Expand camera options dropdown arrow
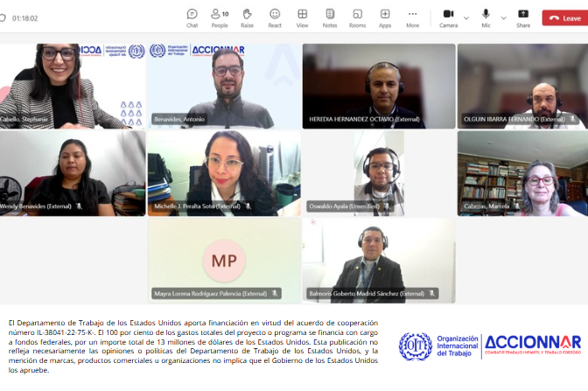The width and height of the screenshot is (588, 391). [x=466, y=18]
